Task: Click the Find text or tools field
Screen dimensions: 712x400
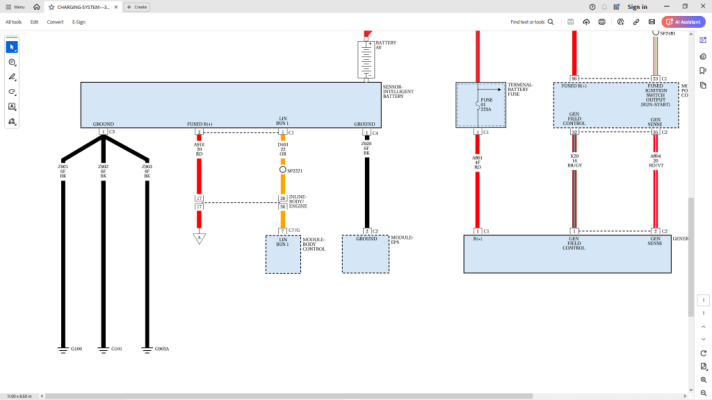Action: click(527, 22)
